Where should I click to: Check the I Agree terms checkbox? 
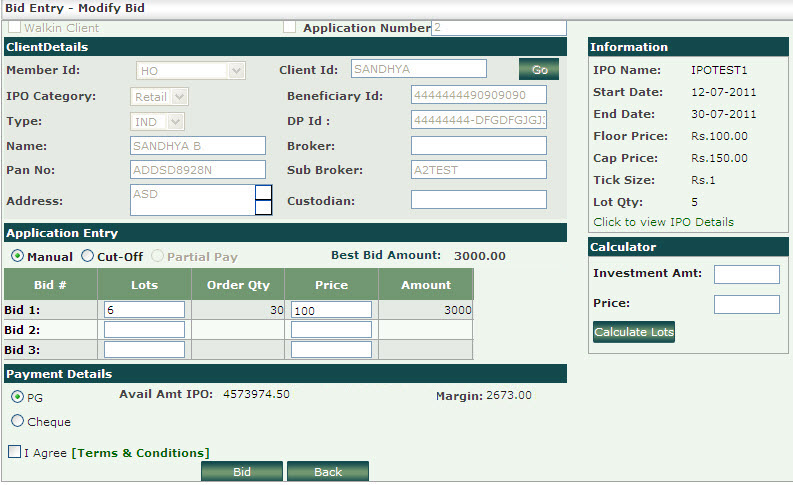point(14,452)
